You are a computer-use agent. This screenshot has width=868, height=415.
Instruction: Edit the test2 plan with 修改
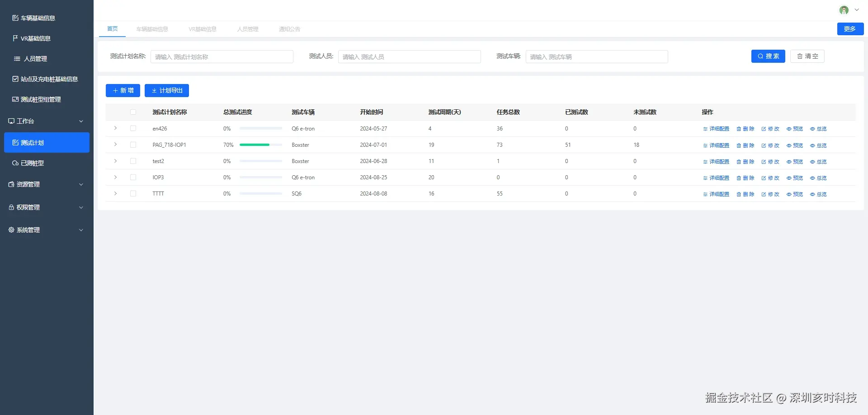tap(770, 162)
